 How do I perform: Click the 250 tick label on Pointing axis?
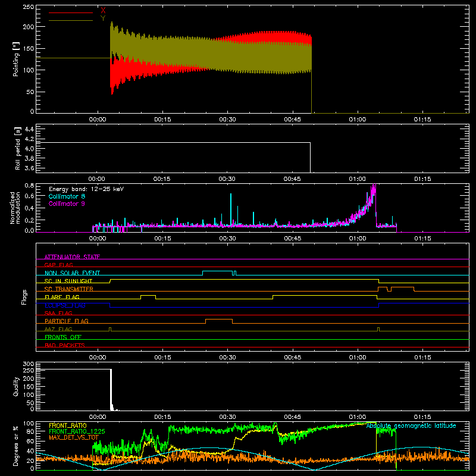pyautogui.click(x=29, y=7)
